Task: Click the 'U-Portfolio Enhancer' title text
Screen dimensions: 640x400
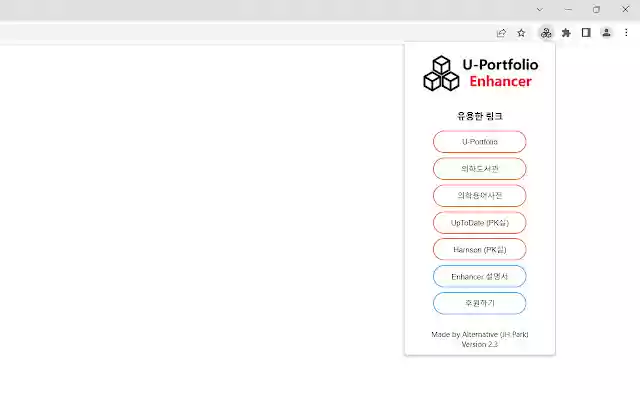Action: click(x=500, y=73)
